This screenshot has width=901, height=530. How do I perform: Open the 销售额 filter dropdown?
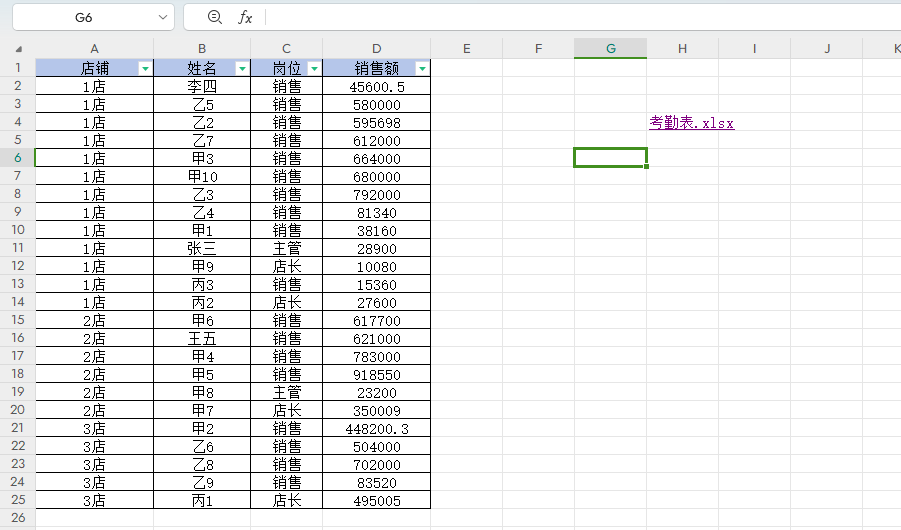pyautogui.click(x=422, y=68)
